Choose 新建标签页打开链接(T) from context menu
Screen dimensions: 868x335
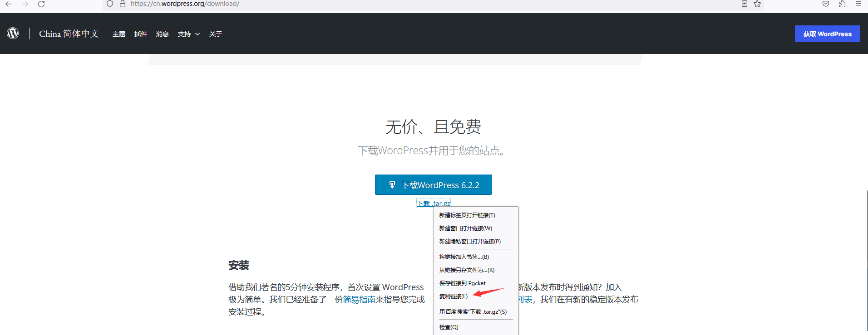click(x=476, y=215)
